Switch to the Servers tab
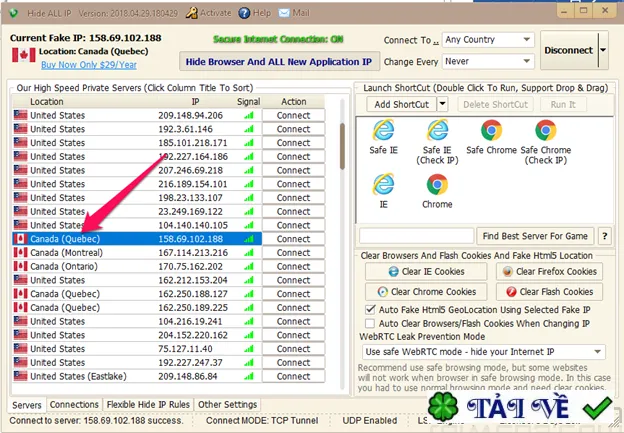 27,405
